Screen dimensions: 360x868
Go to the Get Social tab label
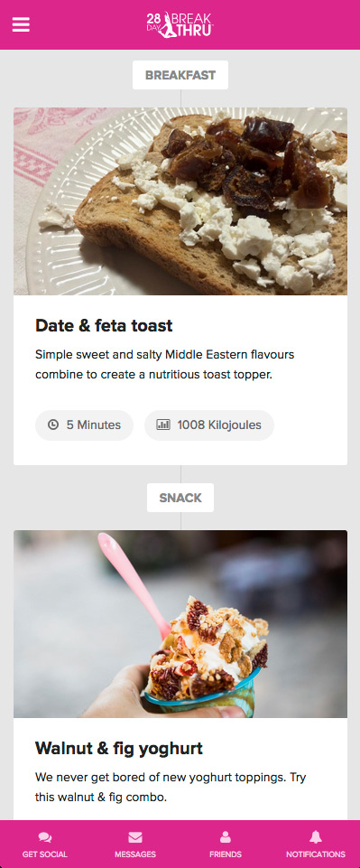[45, 854]
